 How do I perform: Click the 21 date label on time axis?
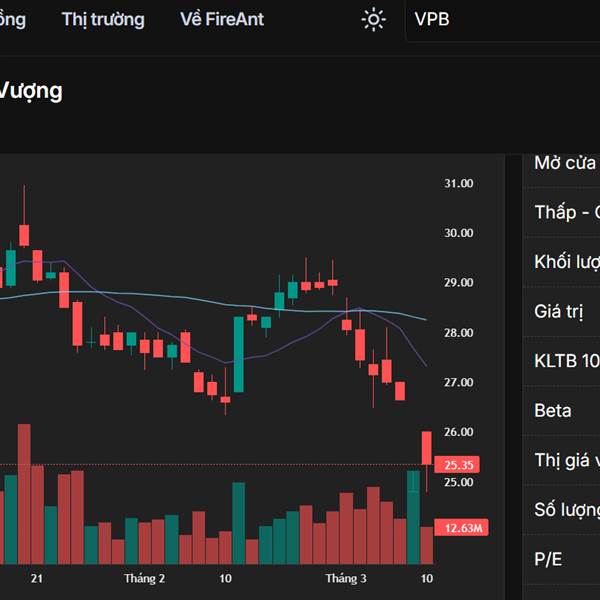pos(37,579)
